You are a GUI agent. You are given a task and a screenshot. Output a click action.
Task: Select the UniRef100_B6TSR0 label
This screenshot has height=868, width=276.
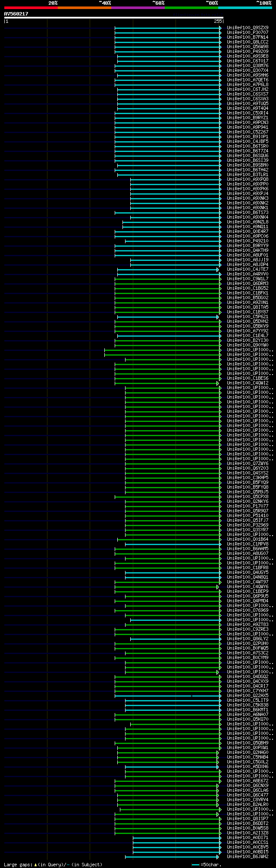(248, 146)
